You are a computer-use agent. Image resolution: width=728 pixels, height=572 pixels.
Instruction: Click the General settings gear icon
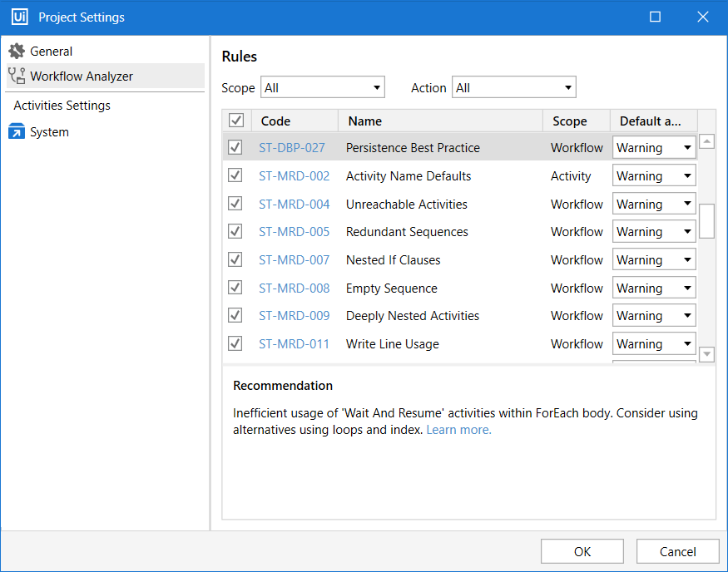17,51
